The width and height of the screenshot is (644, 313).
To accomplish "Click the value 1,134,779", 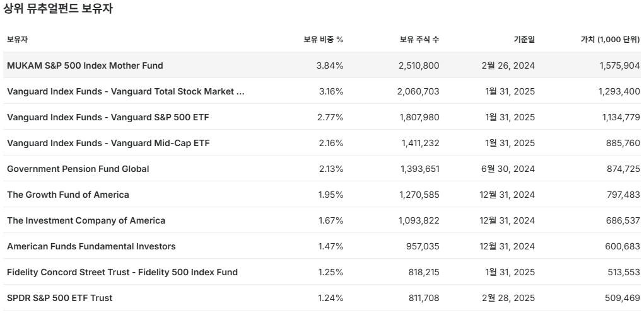I will coord(621,117).
